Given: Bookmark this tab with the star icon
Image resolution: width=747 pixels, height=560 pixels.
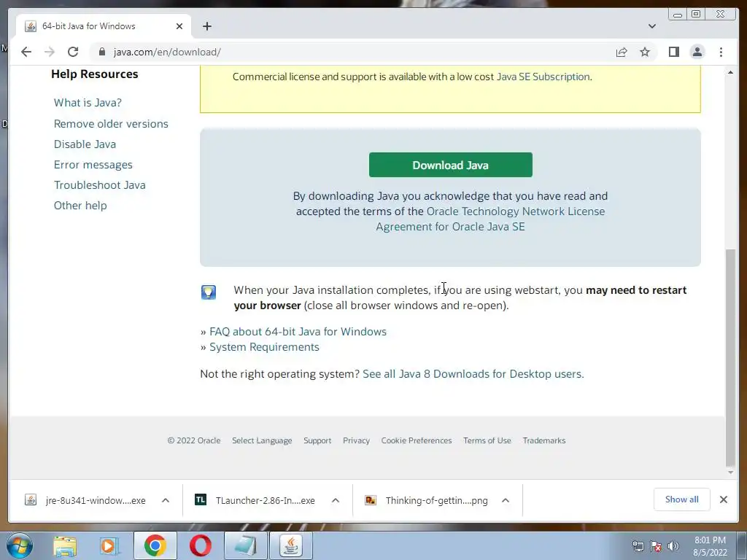Looking at the screenshot, I should [x=645, y=52].
